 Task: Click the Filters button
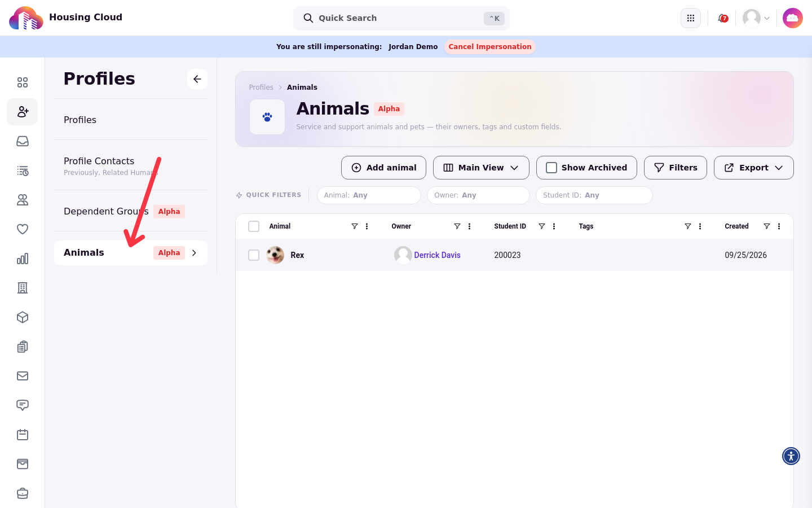676,168
